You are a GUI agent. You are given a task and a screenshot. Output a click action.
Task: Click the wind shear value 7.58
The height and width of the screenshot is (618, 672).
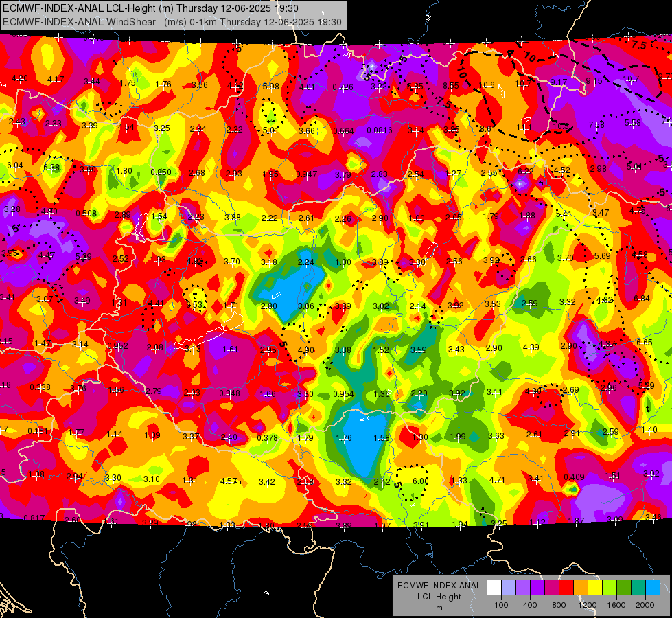coord(596,124)
